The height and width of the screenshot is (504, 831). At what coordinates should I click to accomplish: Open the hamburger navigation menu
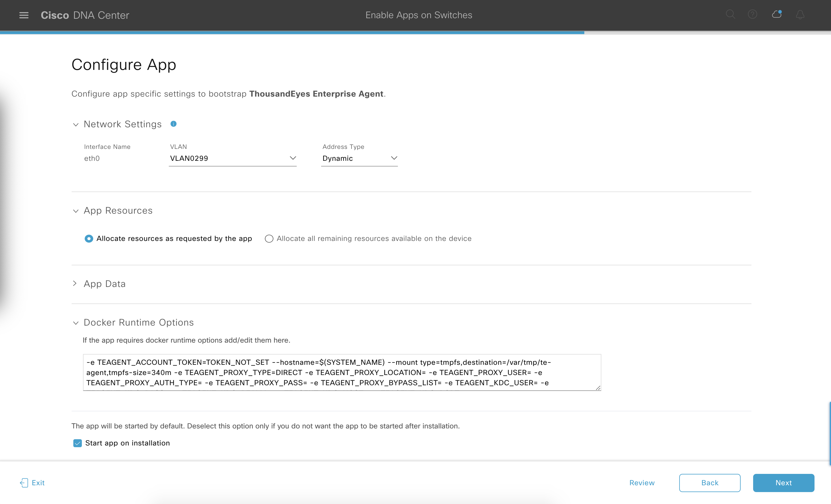tap(24, 15)
